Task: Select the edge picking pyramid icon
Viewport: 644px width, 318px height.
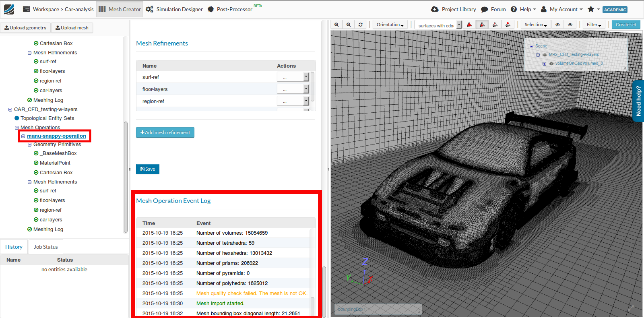Action: pos(495,25)
